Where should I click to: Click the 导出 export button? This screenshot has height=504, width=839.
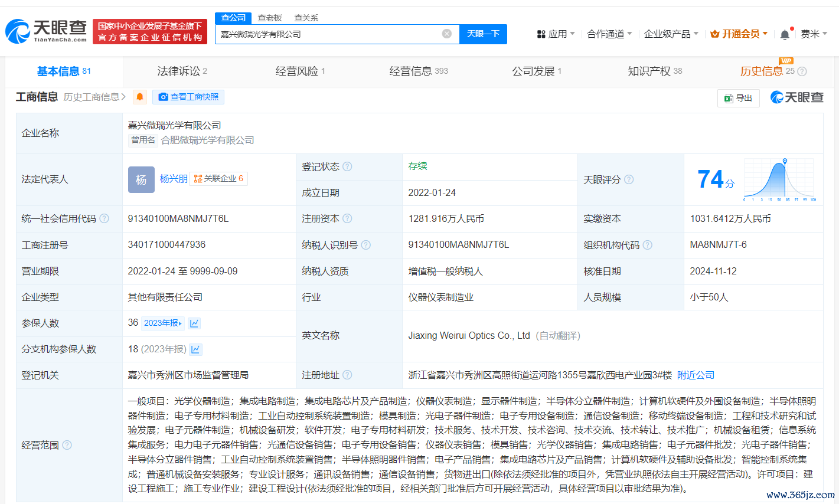click(x=739, y=98)
